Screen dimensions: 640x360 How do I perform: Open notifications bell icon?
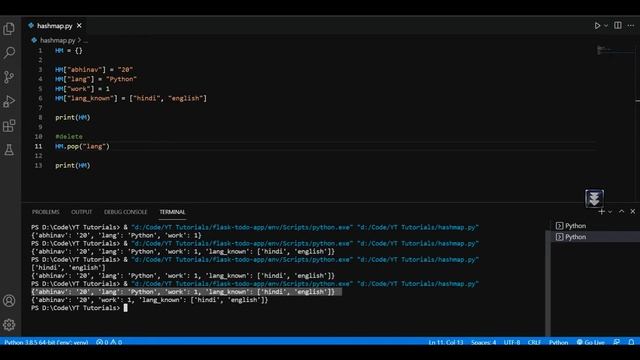631,342
